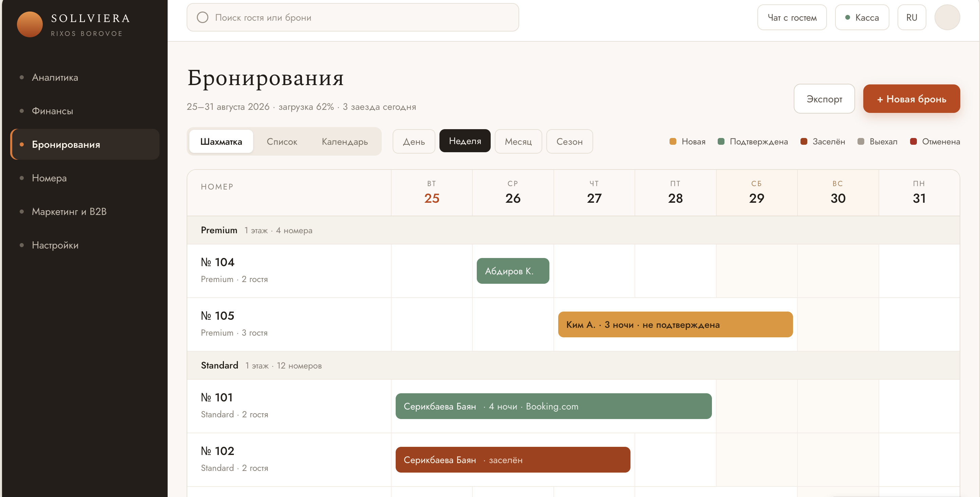Select Tuesday 25 column header
Screen dimensions: 980x497
pos(431,193)
